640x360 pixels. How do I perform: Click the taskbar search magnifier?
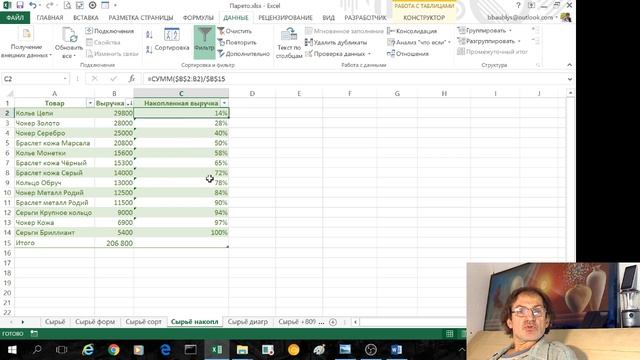pos(37,350)
